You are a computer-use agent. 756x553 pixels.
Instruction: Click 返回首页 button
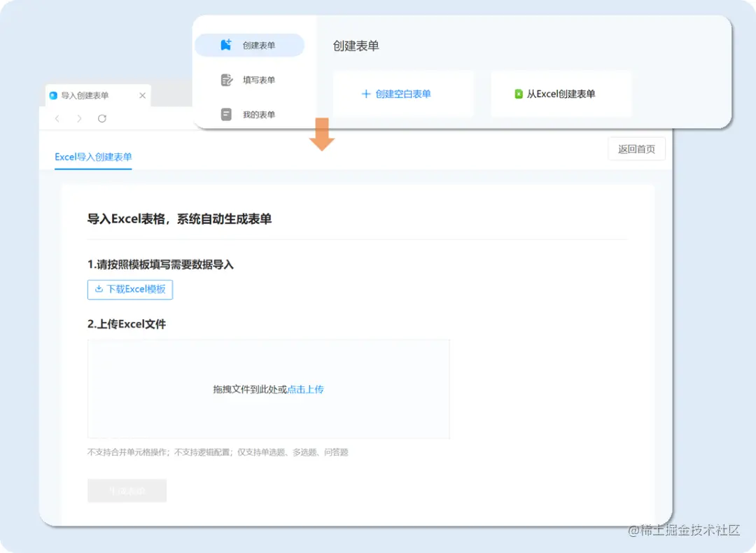(x=636, y=149)
